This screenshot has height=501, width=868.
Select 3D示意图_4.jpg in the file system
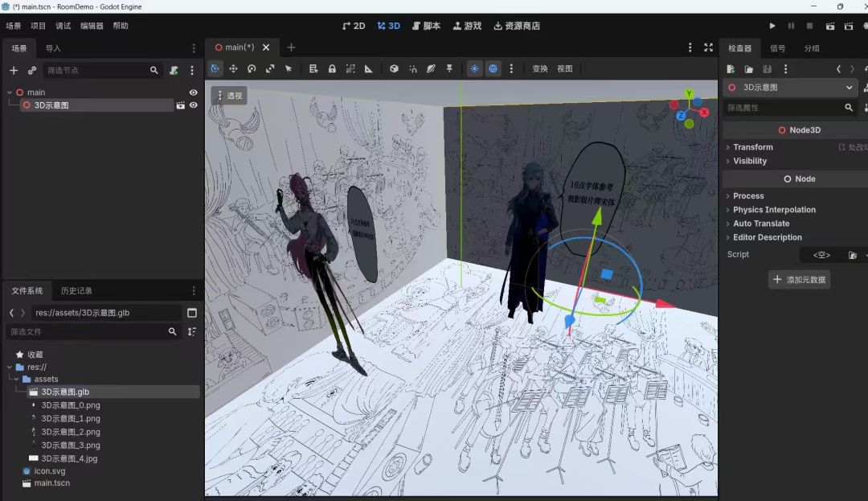(x=69, y=458)
